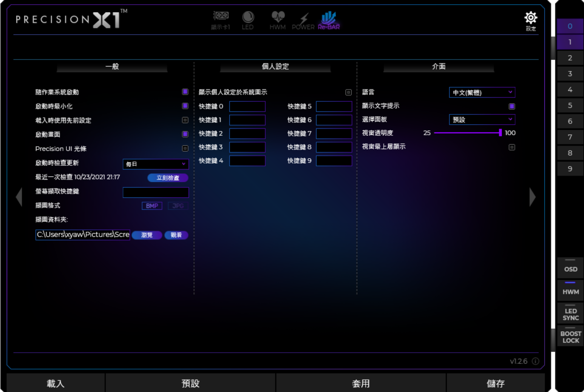The image size is (584, 392).
Task: Click the 介面 interface section header
Action: (x=439, y=66)
